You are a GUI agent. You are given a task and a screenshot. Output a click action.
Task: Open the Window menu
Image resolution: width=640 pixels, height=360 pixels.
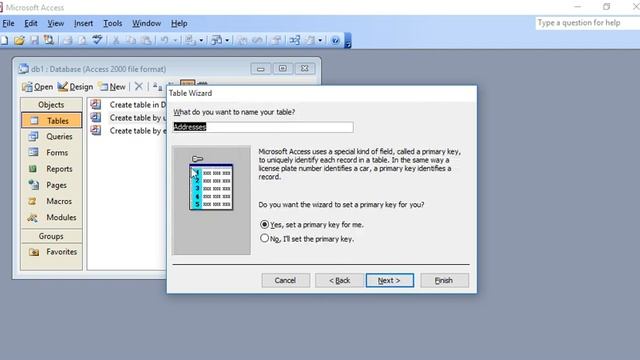pyautogui.click(x=147, y=23)
